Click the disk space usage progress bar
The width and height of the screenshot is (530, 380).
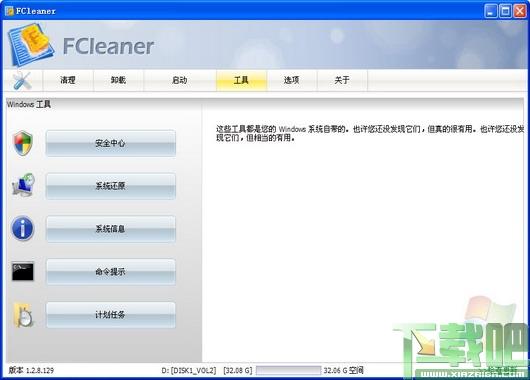(288, 371)
